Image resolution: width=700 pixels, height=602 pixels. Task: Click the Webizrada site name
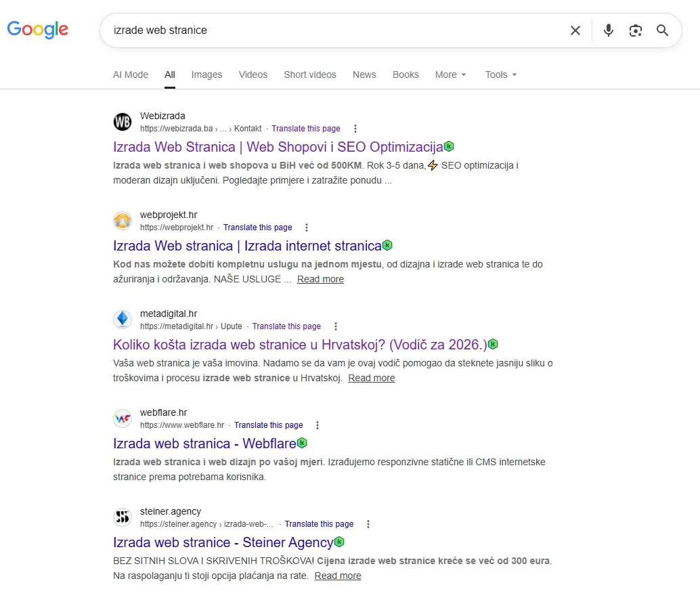coord(162,116)
